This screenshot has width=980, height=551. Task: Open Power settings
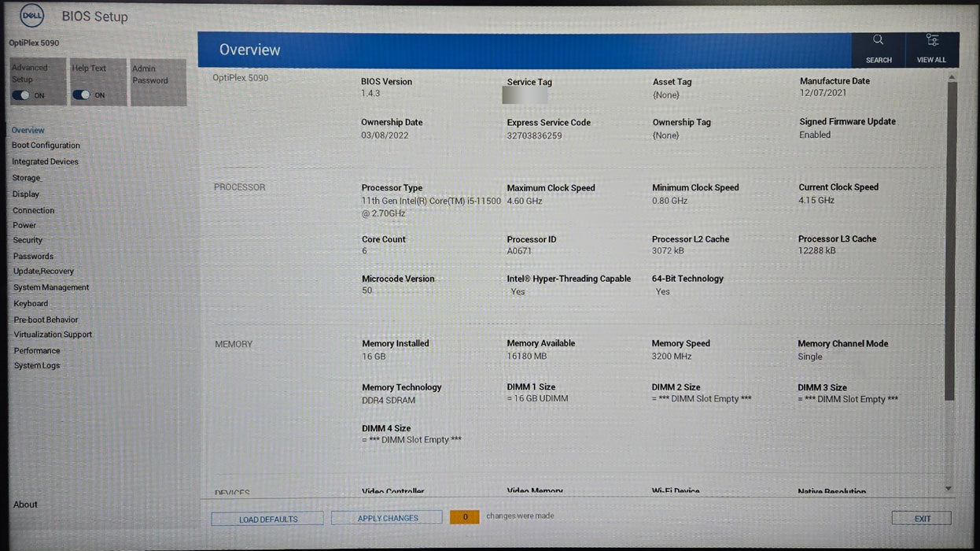[x=24, y=225]
